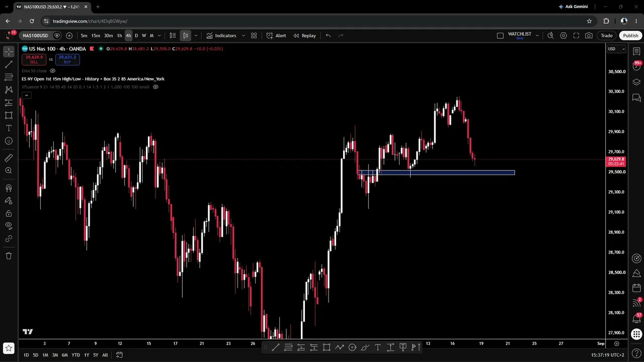Open alerts panel with 99+ badge
Screen dimensions: 644x362
(x=636, y=66)
